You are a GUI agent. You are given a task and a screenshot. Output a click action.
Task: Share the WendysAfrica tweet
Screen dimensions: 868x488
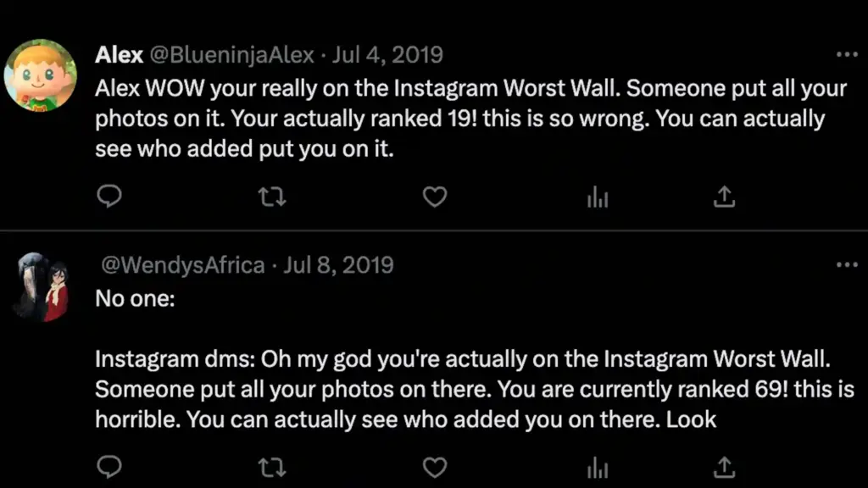(x=724, y=467)
